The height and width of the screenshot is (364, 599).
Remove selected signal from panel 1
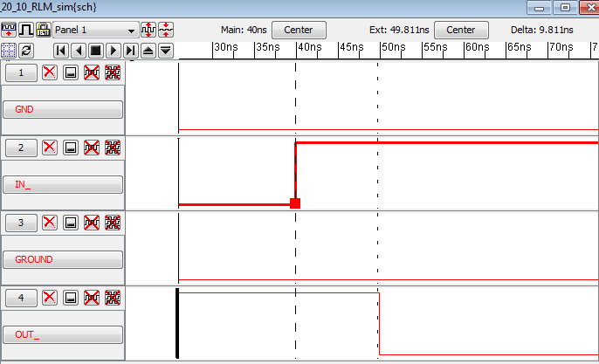[x=92, y=72]
